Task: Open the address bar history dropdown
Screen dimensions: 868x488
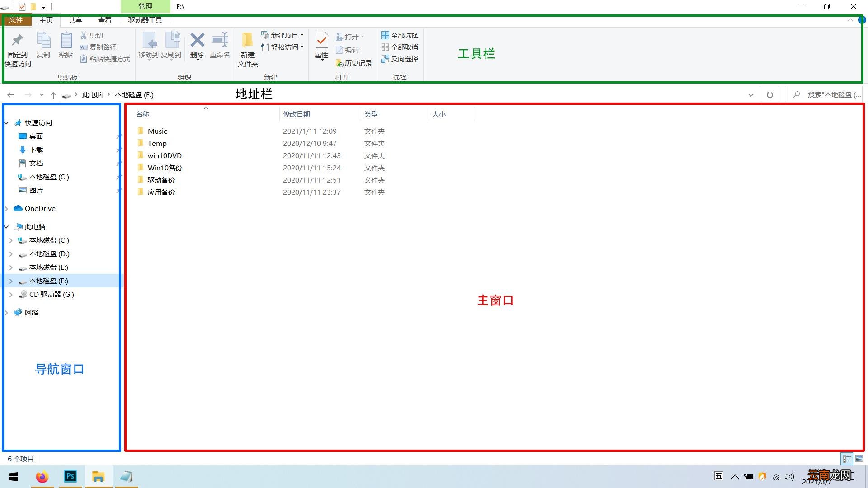Action: pos(750,95)
